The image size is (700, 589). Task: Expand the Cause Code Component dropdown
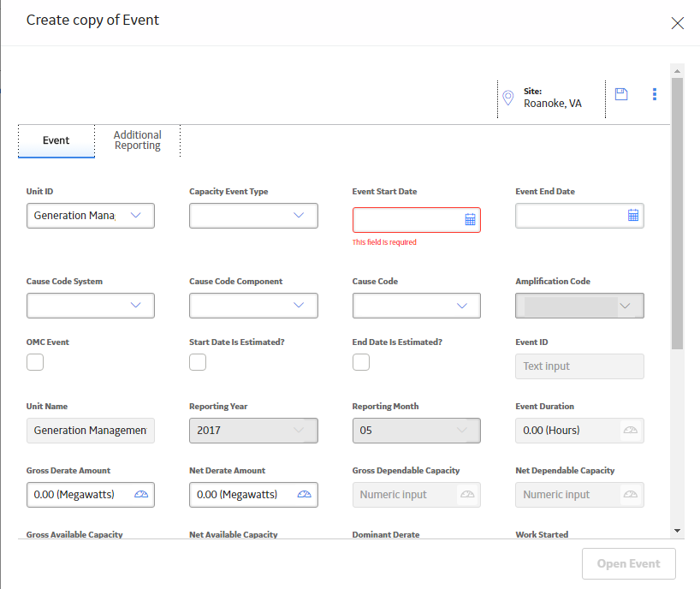click(253, 306)
